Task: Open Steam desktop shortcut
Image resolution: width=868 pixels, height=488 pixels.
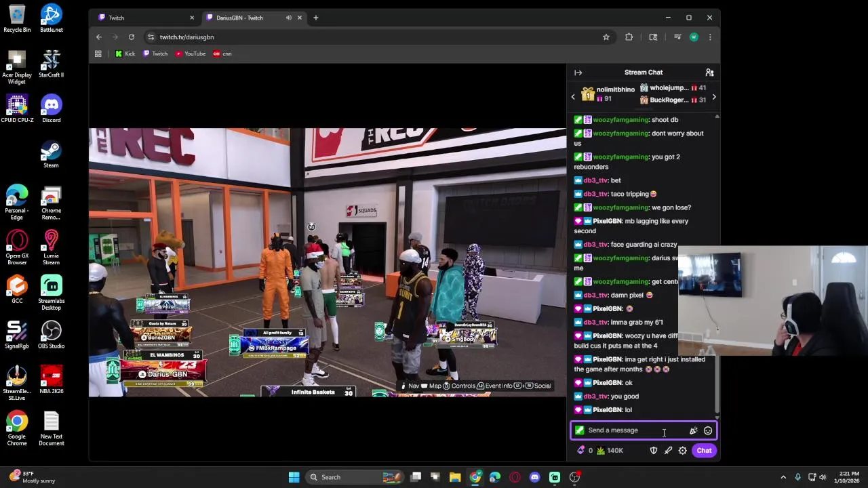Action: [52, 155]
